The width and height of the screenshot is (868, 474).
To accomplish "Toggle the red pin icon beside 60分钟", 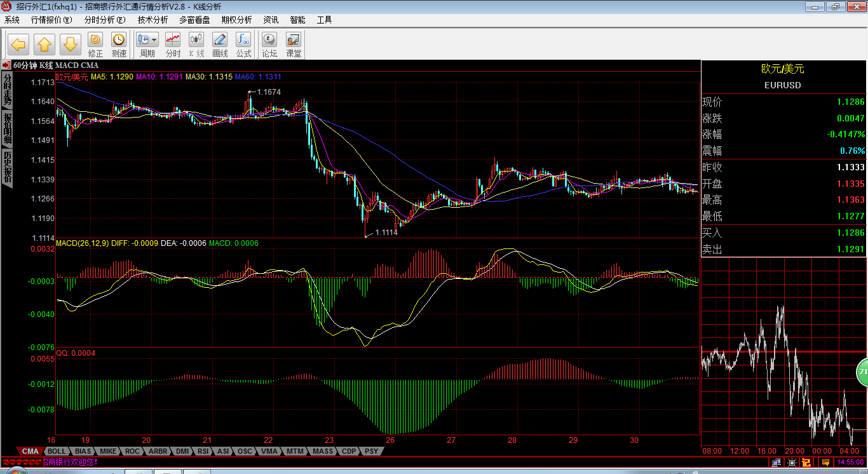I will pos(6,65).
